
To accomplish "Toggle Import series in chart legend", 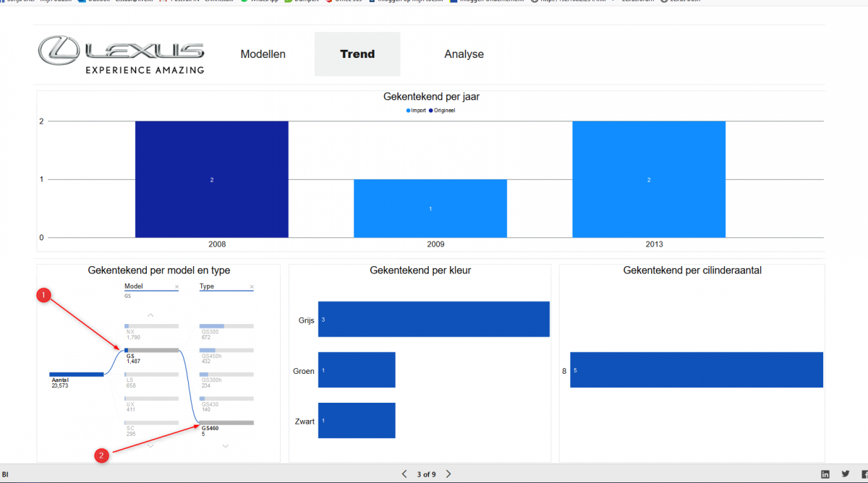I will point(416,111).
